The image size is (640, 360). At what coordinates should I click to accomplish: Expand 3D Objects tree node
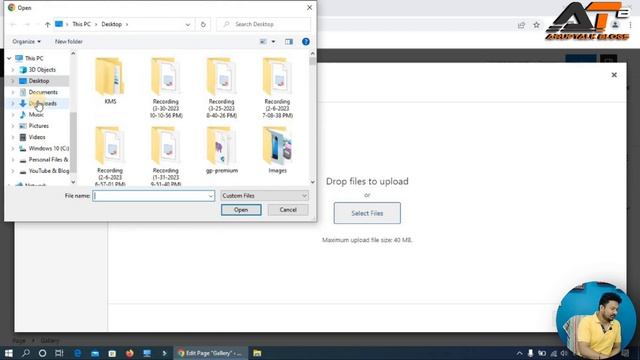pyautogui.click(x=13, y=70)
